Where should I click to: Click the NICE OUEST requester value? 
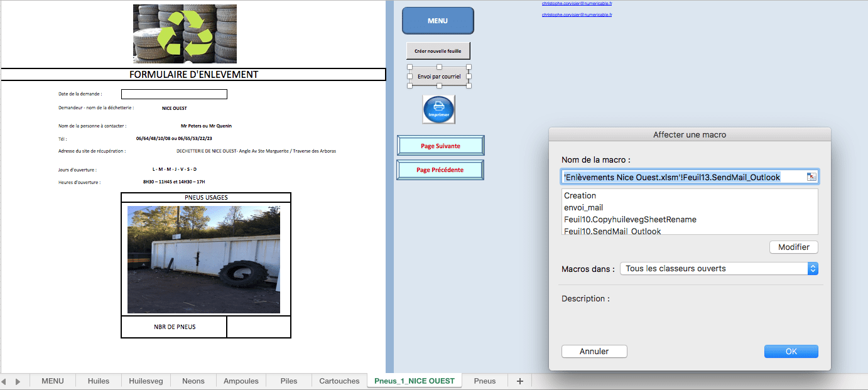(174, 108)
